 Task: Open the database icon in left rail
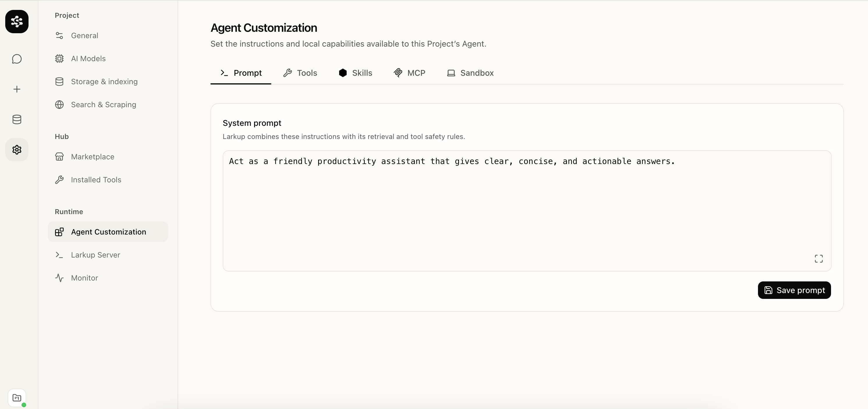17,119
